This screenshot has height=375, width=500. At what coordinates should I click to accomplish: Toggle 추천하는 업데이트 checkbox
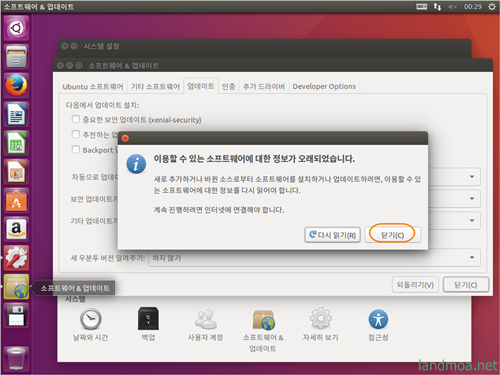coord(76,134)
